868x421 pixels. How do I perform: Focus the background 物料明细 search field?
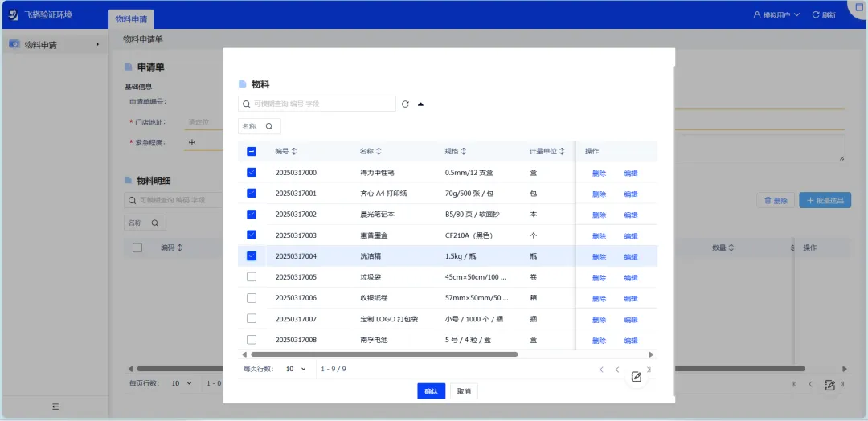(173, 200)
